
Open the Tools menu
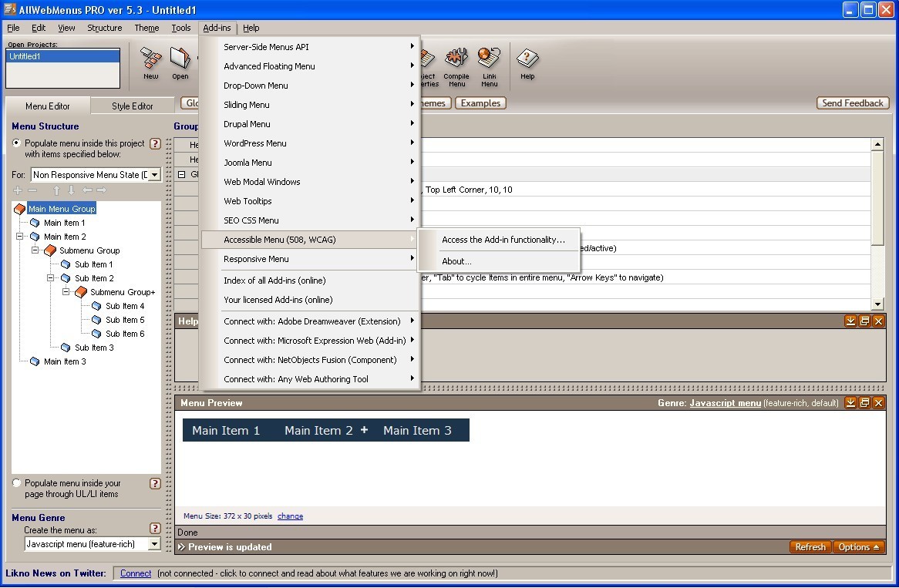point(180,28)
